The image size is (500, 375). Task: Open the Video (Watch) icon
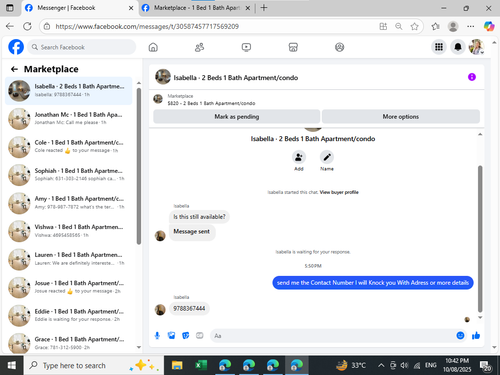tap(246, 47)
